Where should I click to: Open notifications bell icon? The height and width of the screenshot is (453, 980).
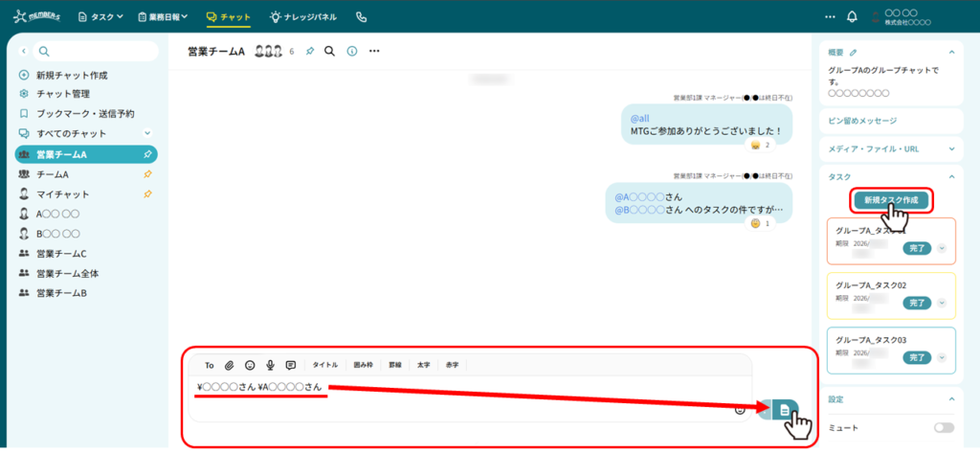pos(851,17)
